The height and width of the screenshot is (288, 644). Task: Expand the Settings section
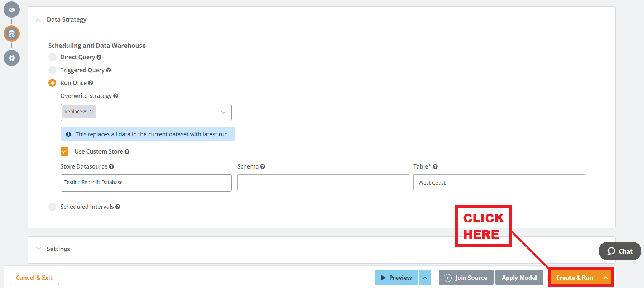pyautogui.click(x=38, y=249)
